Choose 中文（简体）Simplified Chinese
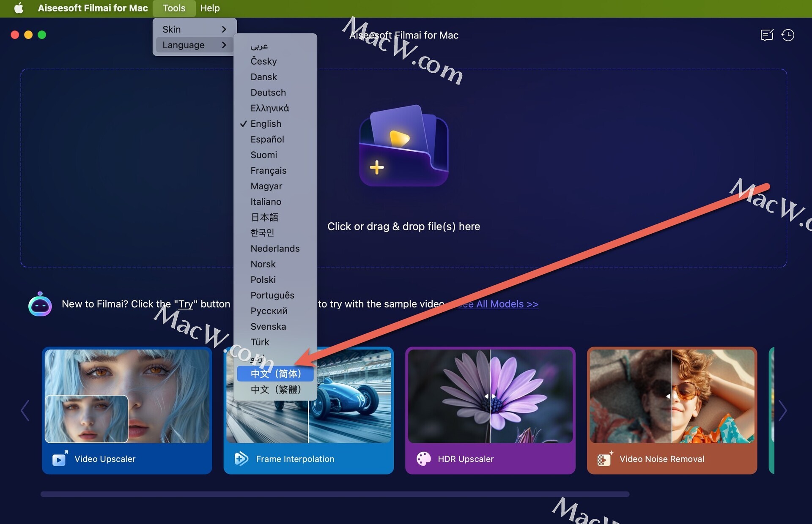 275,374
